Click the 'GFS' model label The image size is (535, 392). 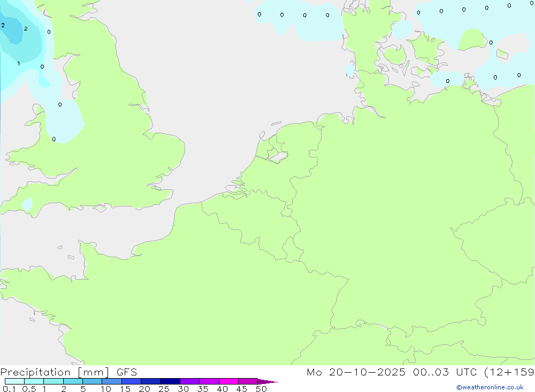coord(127,372)
